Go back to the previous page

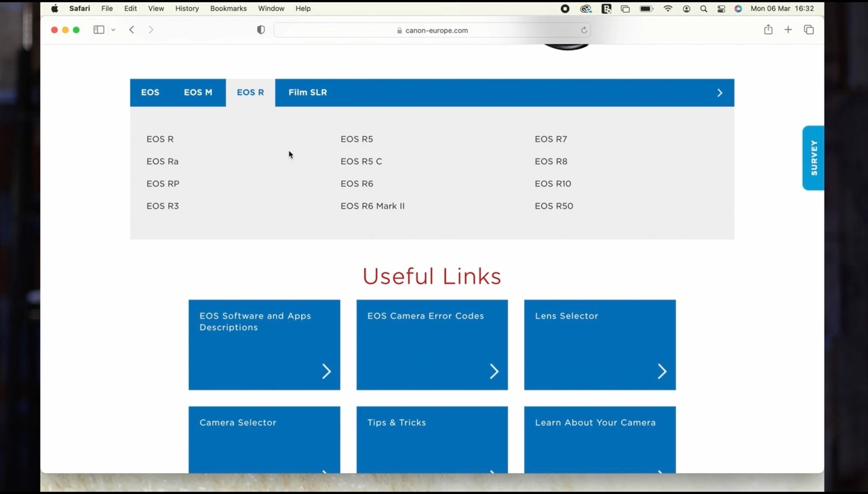[132, 30]
